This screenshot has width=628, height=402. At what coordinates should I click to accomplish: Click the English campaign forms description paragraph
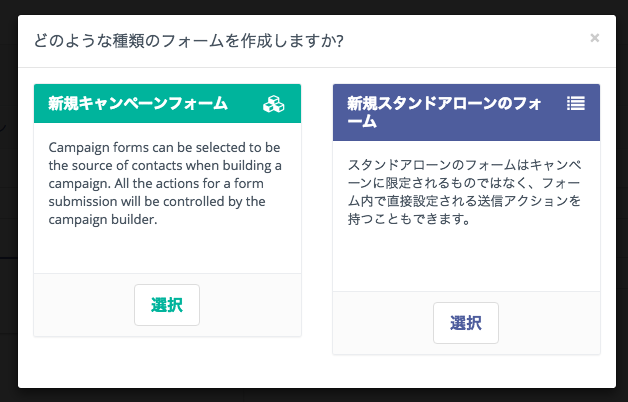point(166,183)
